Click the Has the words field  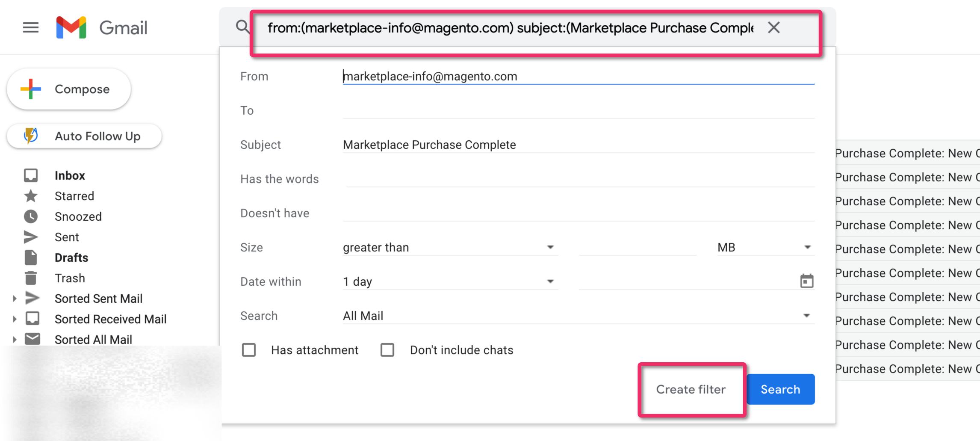point(580,179)
